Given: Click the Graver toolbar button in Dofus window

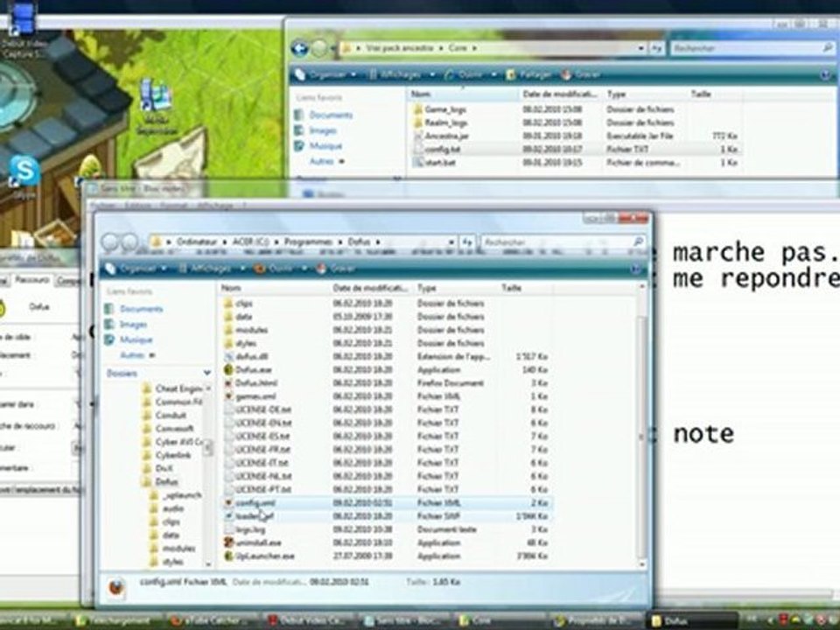Looking at the screenshot, I should pos(336,269).
